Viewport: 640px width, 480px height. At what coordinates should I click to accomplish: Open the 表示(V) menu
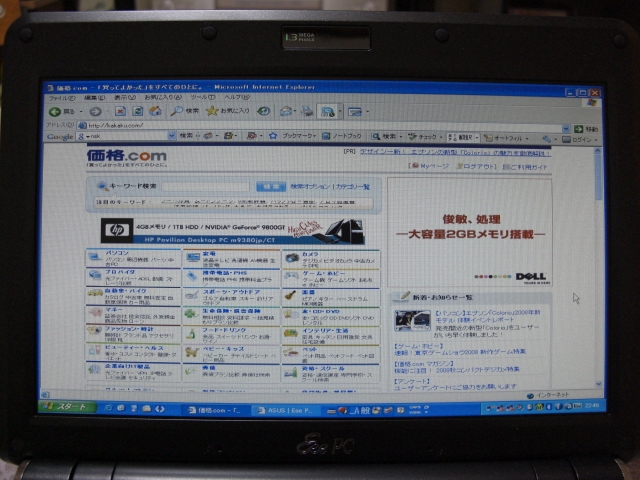(124, 98)
